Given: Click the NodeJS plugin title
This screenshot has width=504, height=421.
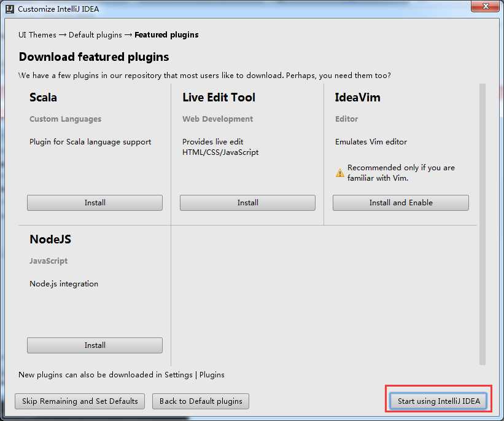Looking at the screenshot, I should pyautogui.click(x=50, y=239).
